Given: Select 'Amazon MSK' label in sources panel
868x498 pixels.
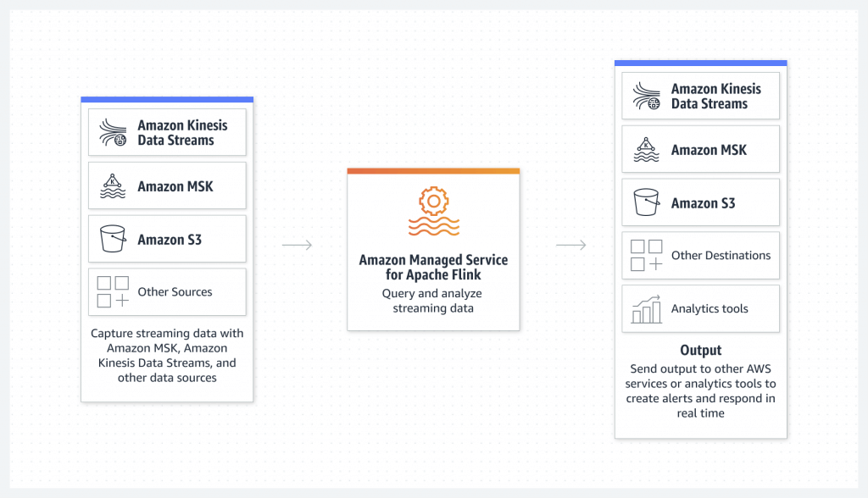Looking at the screenshot, I should click(175, 186).
